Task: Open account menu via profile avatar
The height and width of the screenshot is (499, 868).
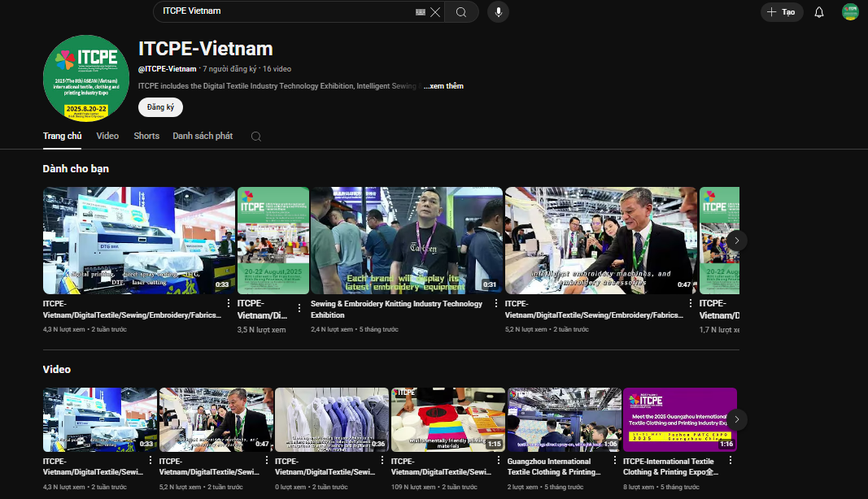Action: coord(850,12)
